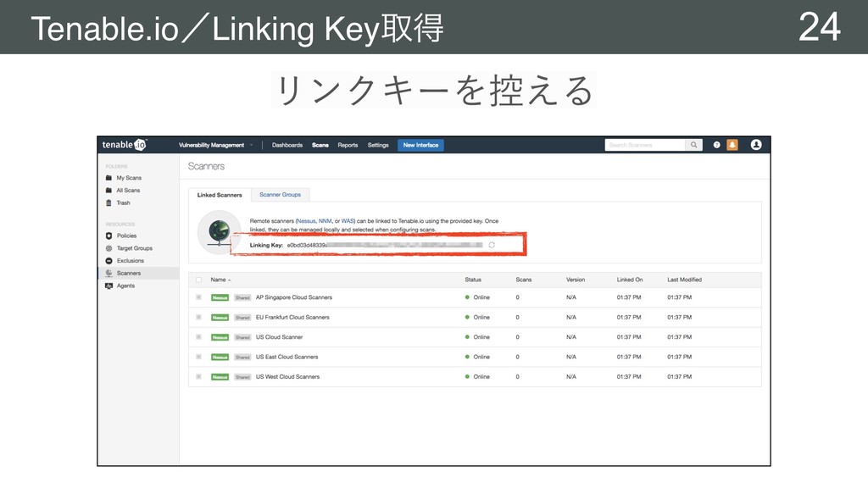
Task: Click Shared tag on EU Frankfurt row
Action: (242, 318)
